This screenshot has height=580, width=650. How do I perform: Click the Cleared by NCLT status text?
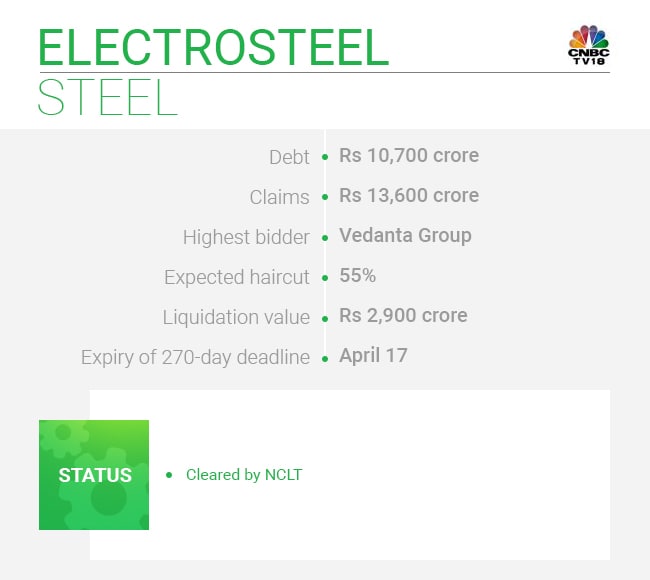pyautogui.click(x=244, y=475)
